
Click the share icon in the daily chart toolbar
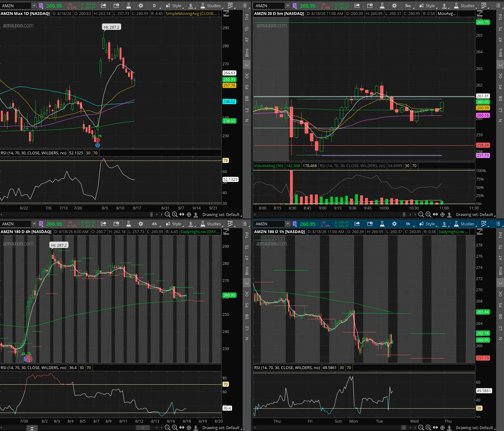coord(103,6)
